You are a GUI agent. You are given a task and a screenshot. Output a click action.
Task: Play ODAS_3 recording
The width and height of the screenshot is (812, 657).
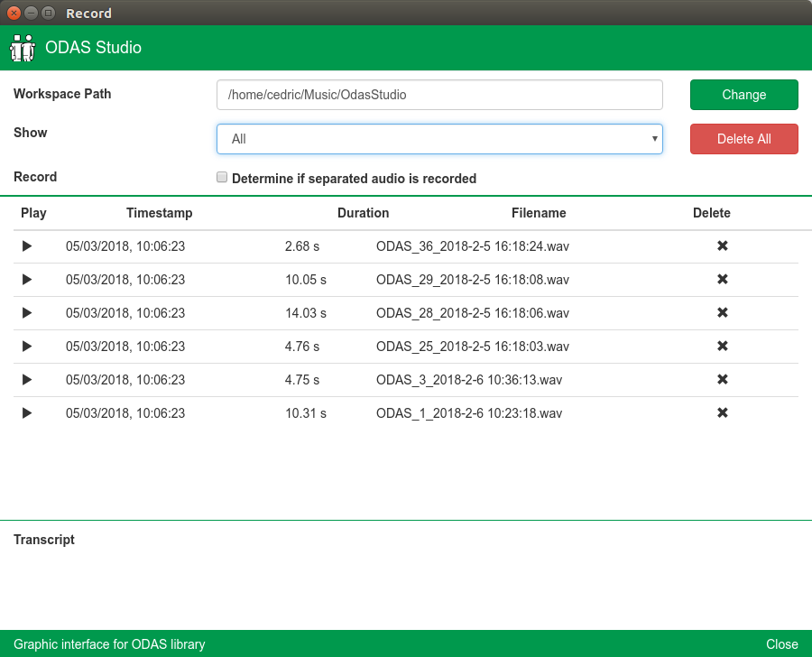tap(27, 380)
